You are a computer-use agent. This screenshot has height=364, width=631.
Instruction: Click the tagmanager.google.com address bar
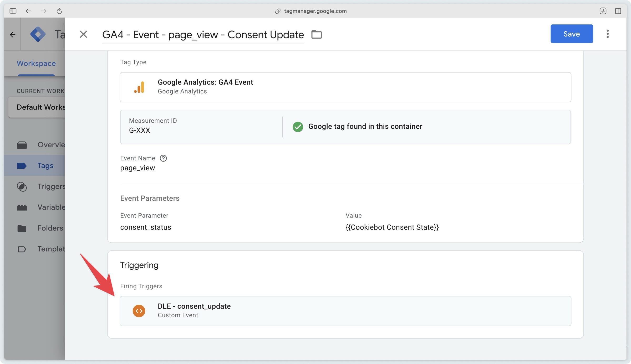[x=315, y=11]
